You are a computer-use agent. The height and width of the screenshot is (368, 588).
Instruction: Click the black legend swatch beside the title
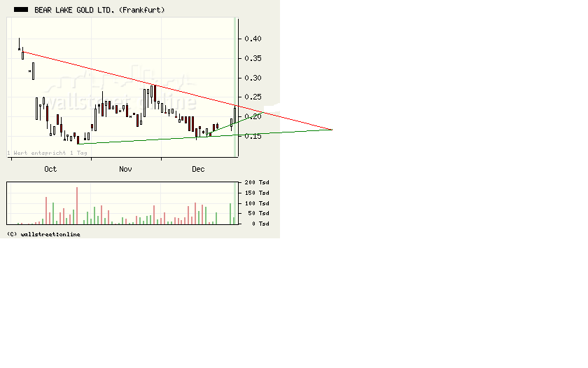[x=21, y=10]
